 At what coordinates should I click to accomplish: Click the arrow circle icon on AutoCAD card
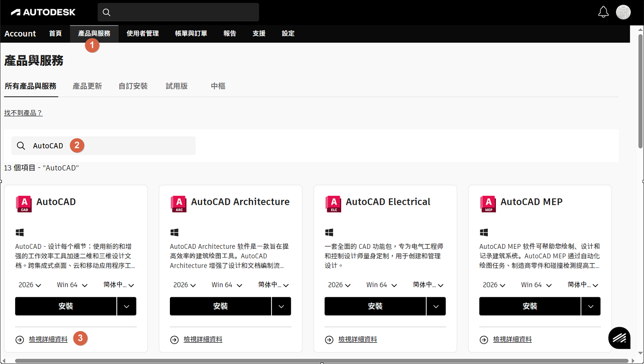tap(19, 339)
